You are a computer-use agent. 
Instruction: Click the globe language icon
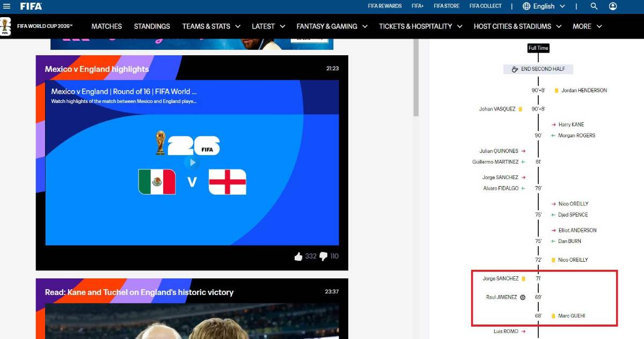point(526,6)
